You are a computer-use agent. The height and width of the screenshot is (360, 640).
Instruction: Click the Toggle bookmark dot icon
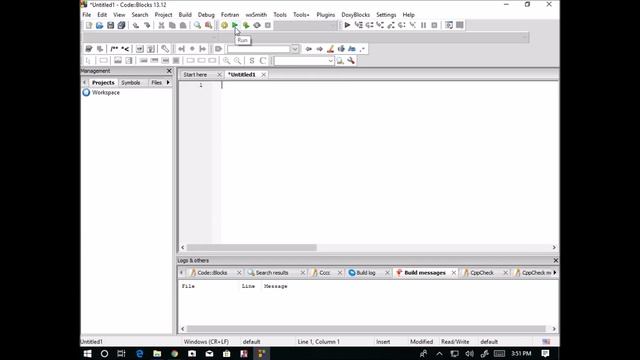point(192,49)
